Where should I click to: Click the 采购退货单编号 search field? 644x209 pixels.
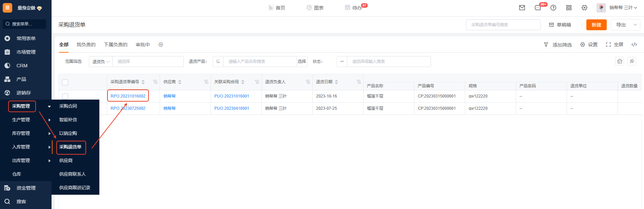click(x=503, y=25)
